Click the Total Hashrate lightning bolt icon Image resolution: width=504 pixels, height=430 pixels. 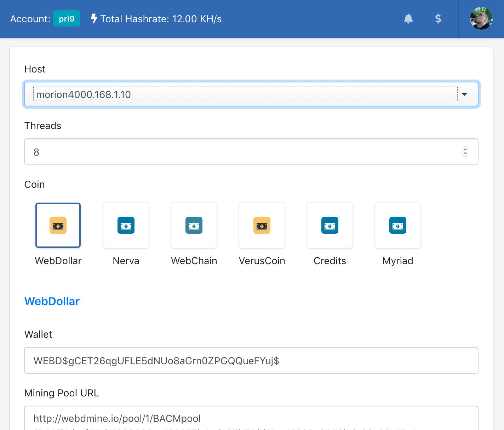coord(94,18)
